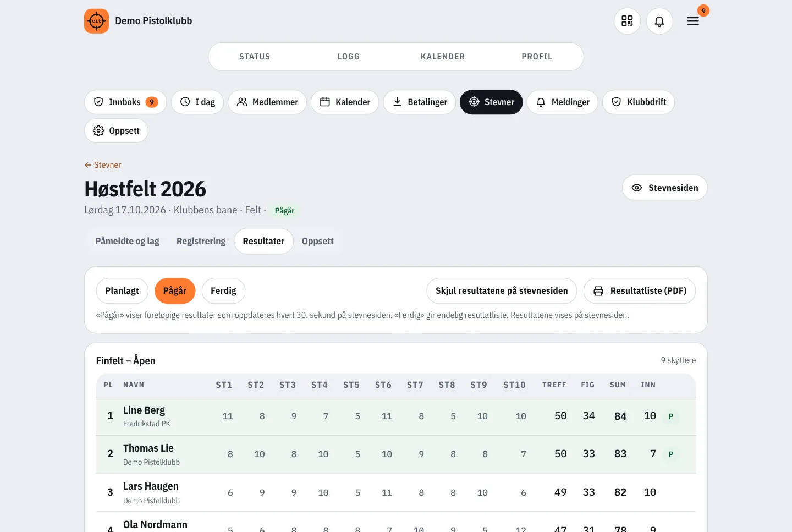Open the event Oppsett tab

(318, 241)
